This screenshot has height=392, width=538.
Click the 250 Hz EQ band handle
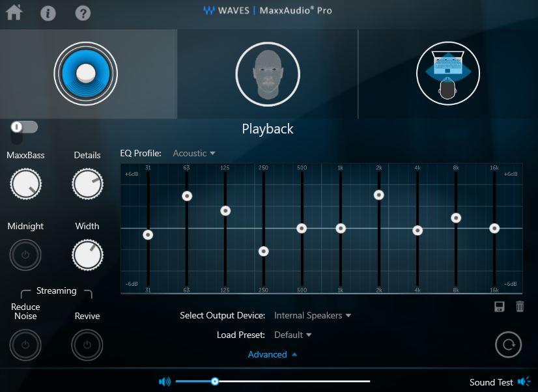coord(264,251)
